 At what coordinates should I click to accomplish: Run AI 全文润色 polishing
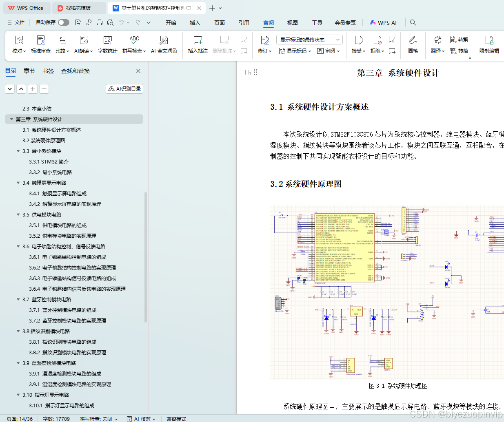coord(164,45)
